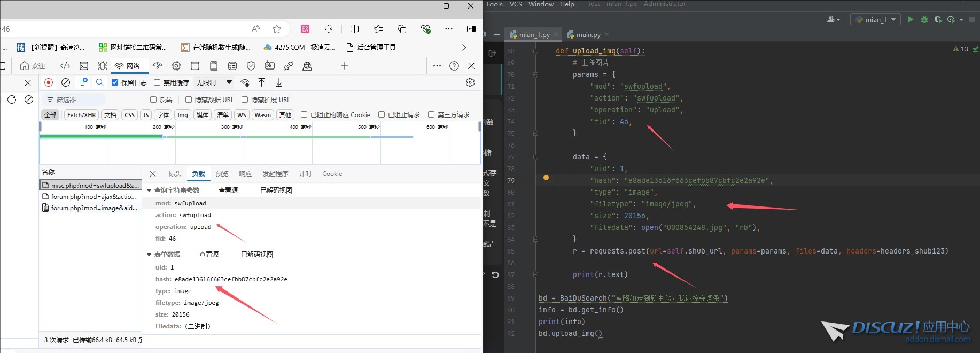This screenshot has height=353, width=980.
Task: Select the misc.php?mod=swfupload request row
Action: (x=90, y=185)
